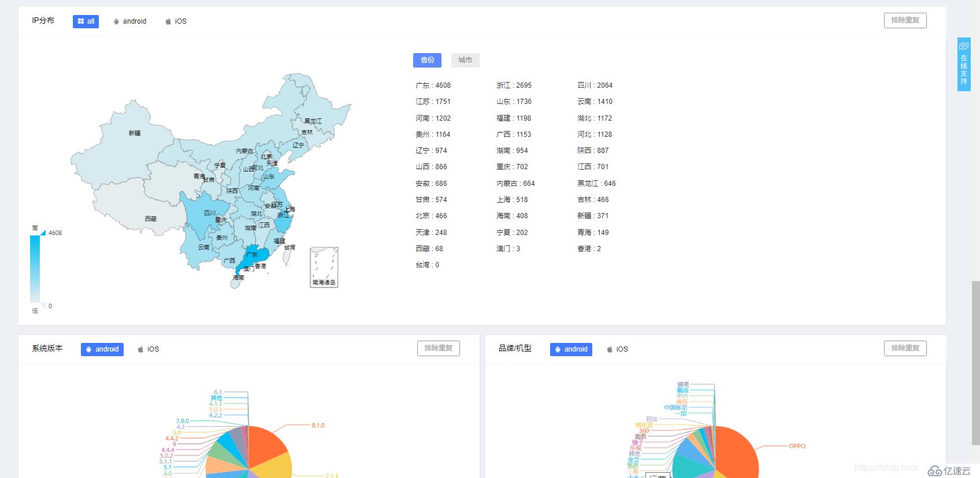Screen dimensions: 980x478
Task: Open the 在线支持 side widget
Action: coord(964,64)
